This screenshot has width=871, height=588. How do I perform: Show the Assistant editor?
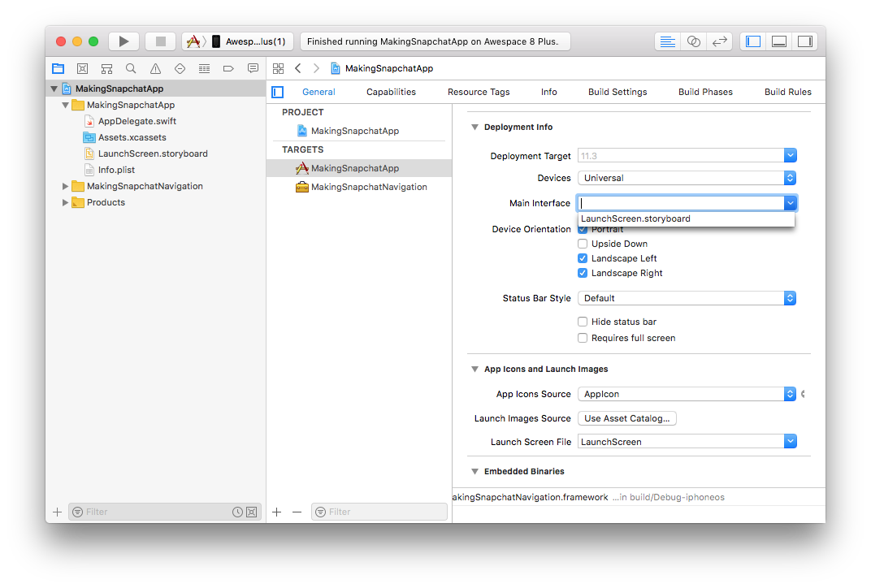click(x=693, y=41)
